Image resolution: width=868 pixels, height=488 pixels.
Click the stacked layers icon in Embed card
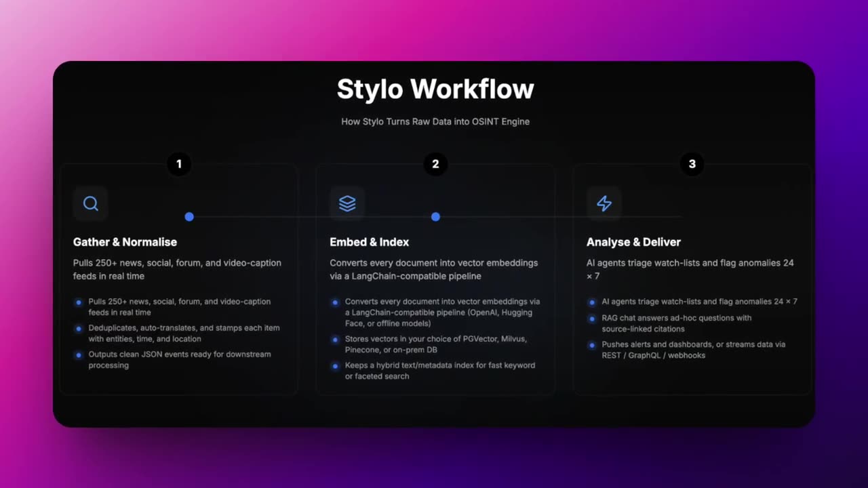tap(347, 203)
